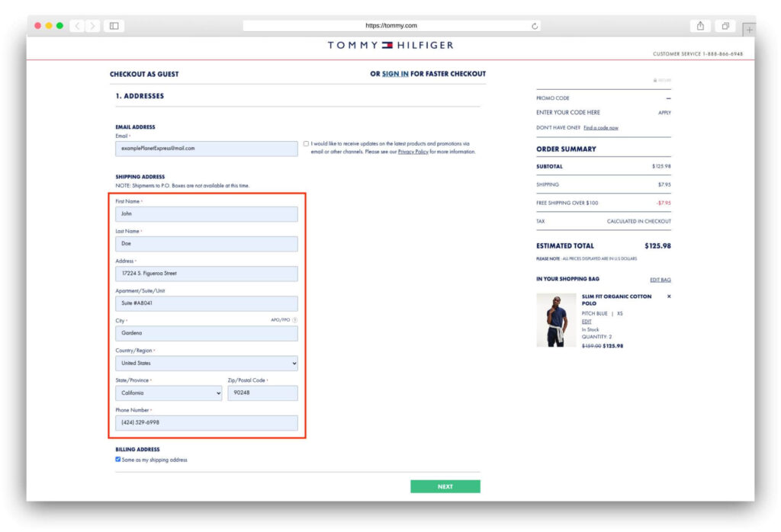Uncheck Same as my shipping address
781x532 pixels.
(x=118, y=460)
